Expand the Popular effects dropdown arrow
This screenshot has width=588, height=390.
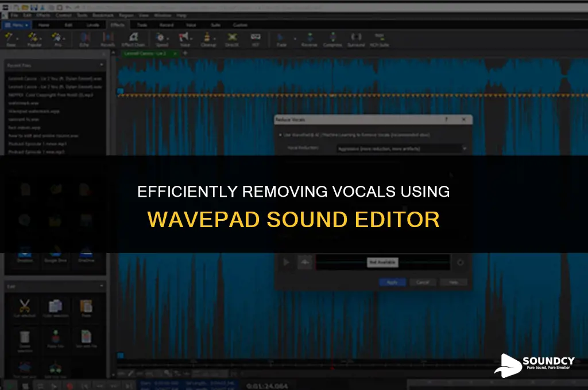pos(41,38)
